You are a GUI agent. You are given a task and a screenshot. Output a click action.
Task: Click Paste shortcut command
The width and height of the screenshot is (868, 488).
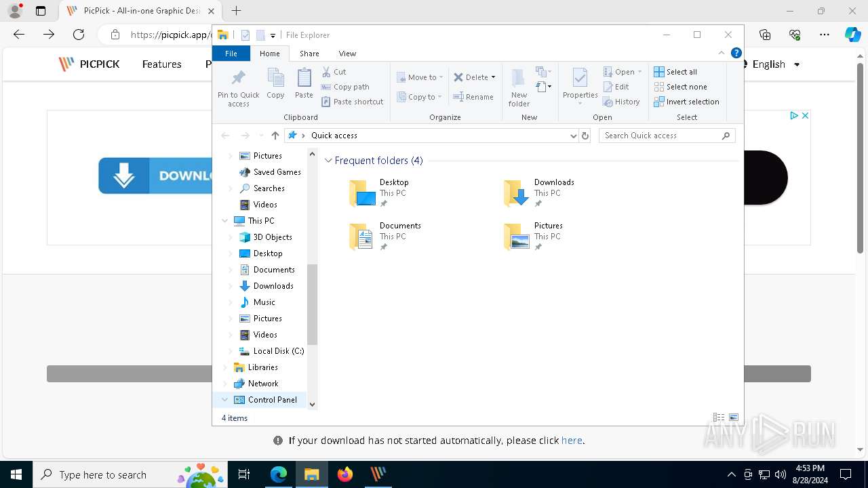click(353, 102)
